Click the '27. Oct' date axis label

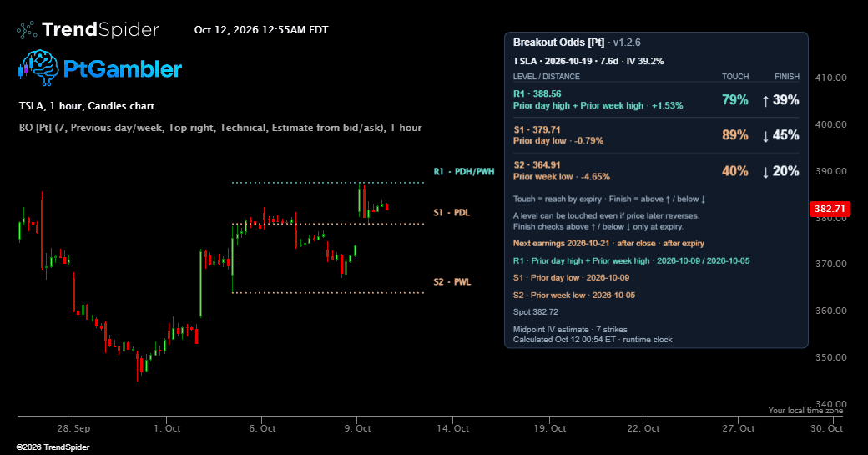(x=739, y=428)
